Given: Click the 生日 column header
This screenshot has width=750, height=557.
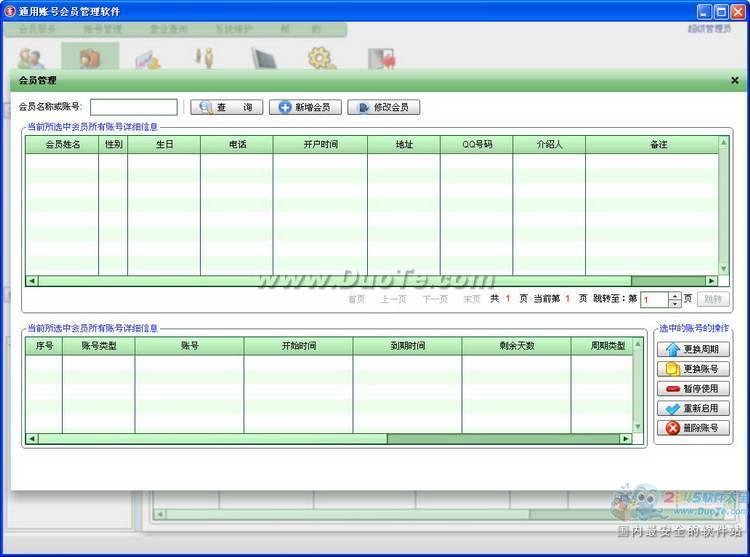Looking at the screenshot, I should tap(164, 144).
